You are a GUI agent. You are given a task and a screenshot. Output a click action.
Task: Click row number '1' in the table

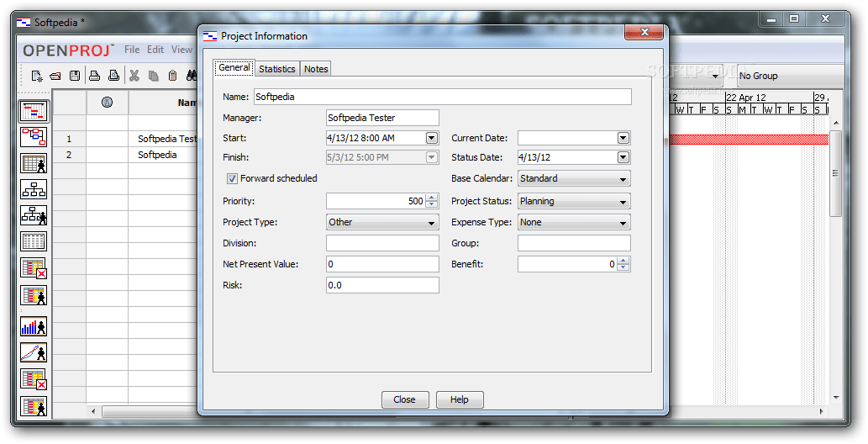tap(69, 139)
